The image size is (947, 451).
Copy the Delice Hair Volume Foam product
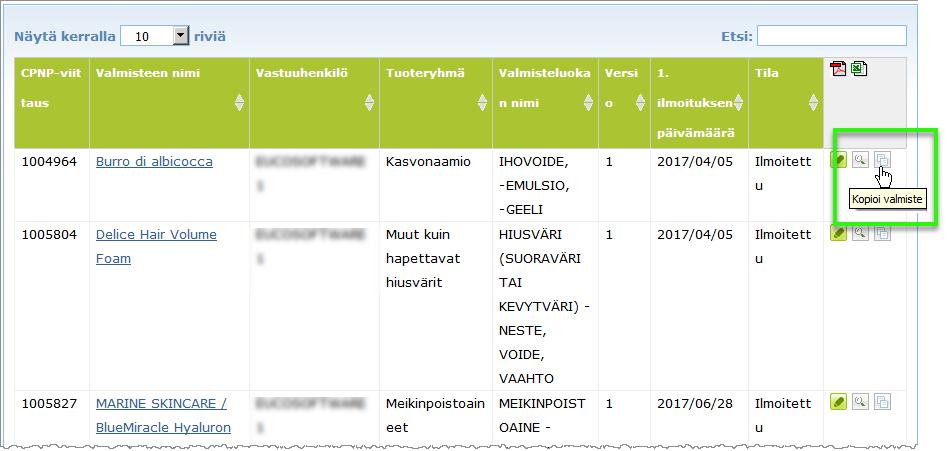[882, 232]
